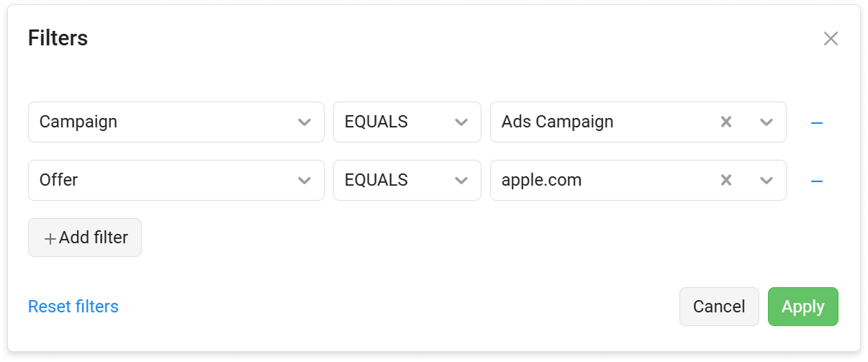Clear the Ads Campaign value
The image size is (868, 362).
[726, 122]
